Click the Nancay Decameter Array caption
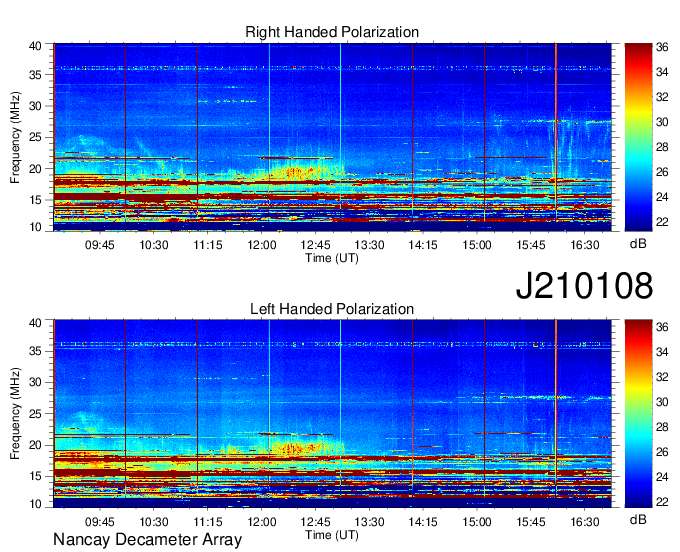The image size is (680, 552). (x=147, y=539)
